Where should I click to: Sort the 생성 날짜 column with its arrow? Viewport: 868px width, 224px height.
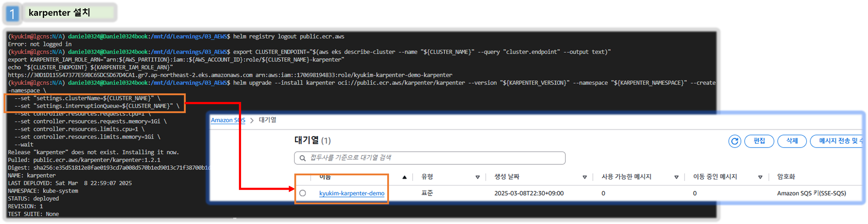tap(585, 177)
